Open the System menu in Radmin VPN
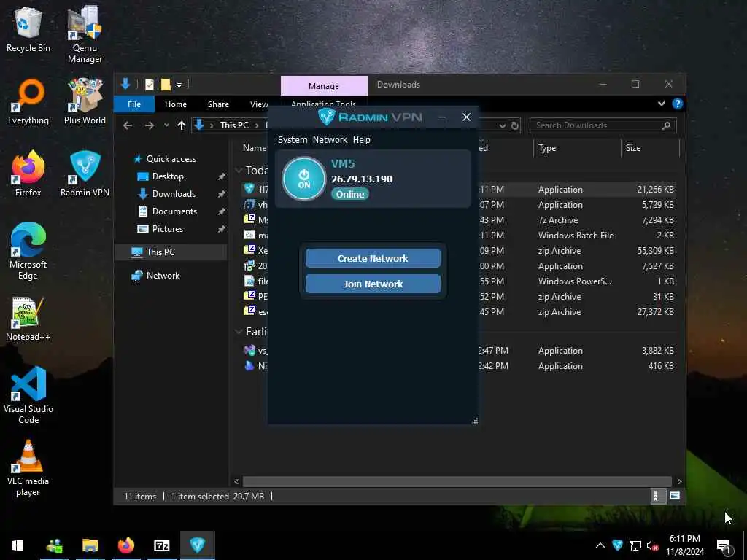 [293, 139]
